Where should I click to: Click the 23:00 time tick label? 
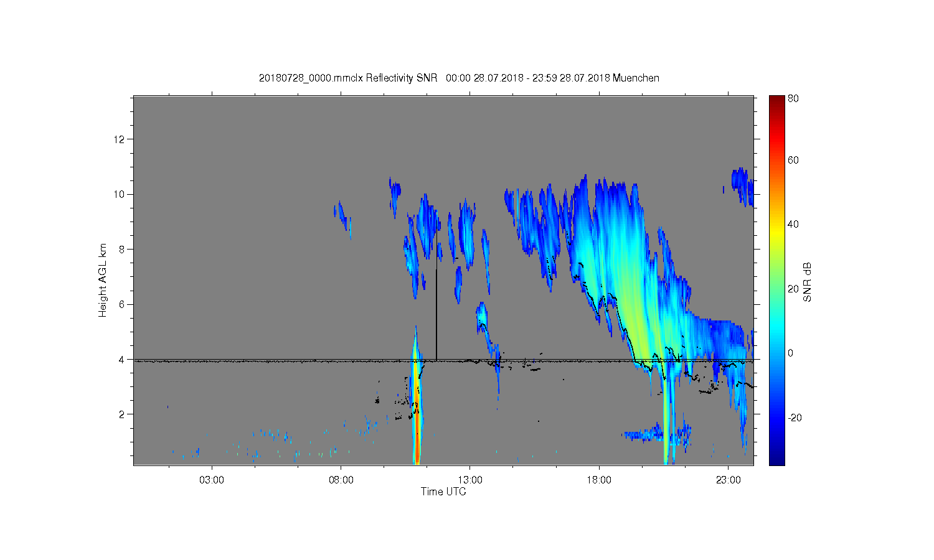729,480
